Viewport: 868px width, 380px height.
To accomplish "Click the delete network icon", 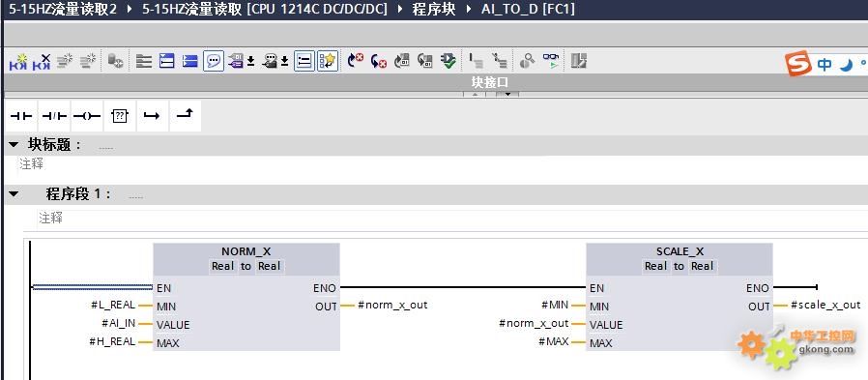I will 42,61.
